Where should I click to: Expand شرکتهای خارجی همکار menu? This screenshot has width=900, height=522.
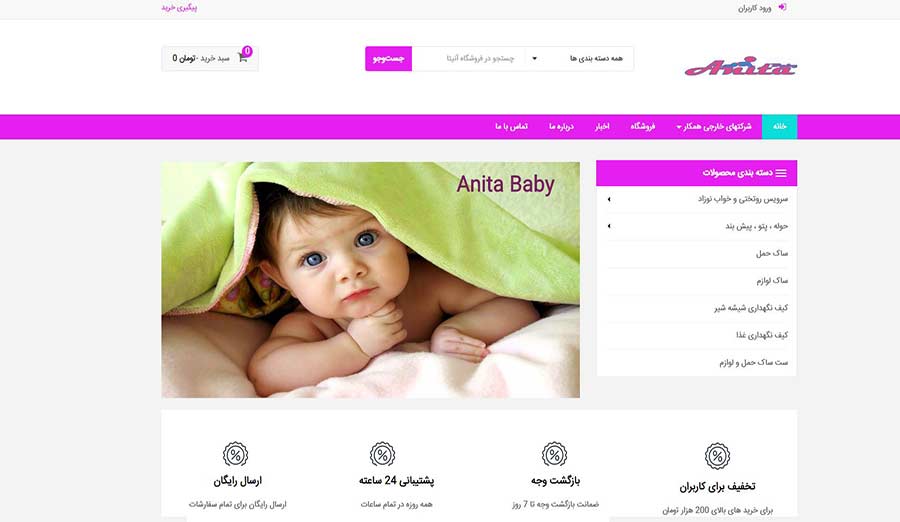pyautogui.click(x=713, y=126)
